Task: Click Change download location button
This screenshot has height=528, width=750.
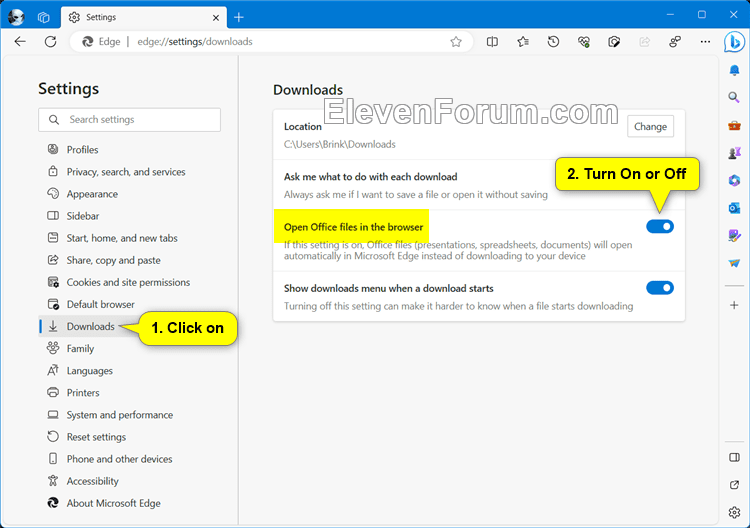Action: pyautogui.click(x=651, y=126)
